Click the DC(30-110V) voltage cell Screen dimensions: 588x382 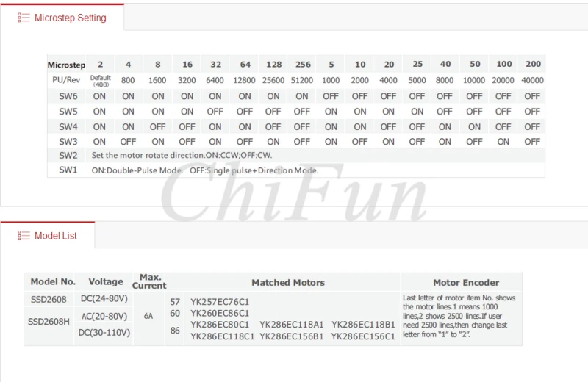(x=104, y=333)
